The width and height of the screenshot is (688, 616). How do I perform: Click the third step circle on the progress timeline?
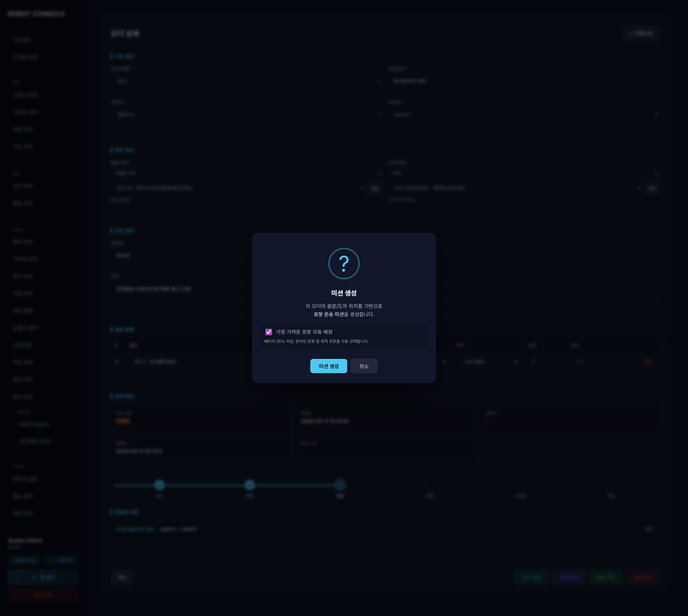click(x=340, y=485)
